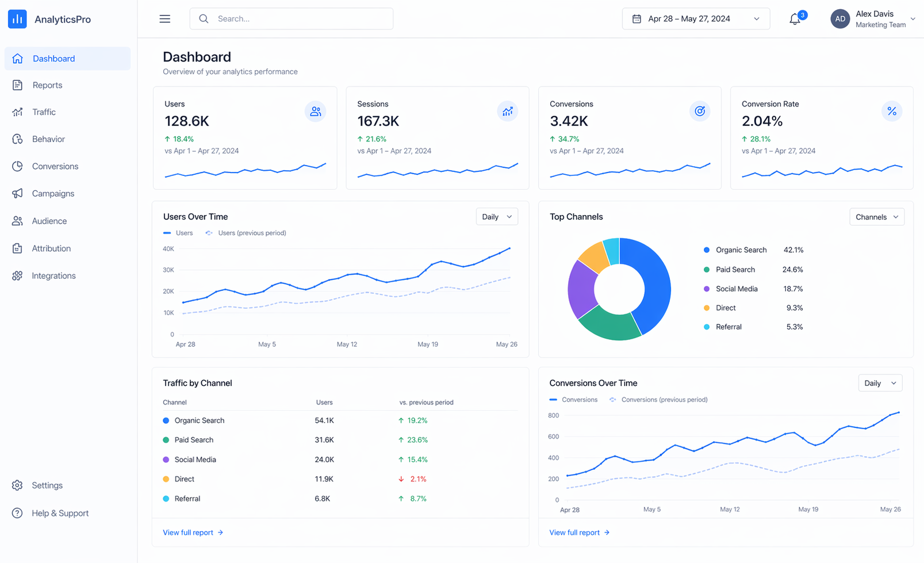Toggle Conversions (previous period) legend entry
This screenshot has height=563, width=924.
pyautogui.click(x=658, y=400)
